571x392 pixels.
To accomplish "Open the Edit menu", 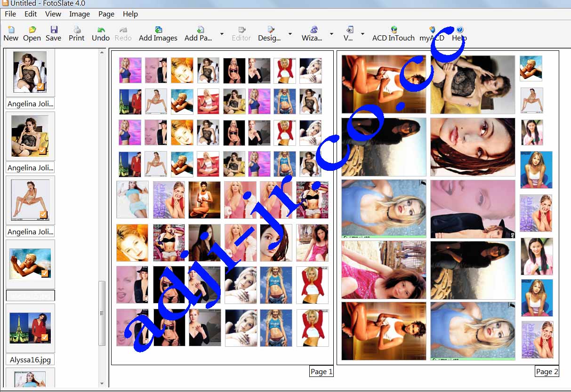I will tap(31, 14).
